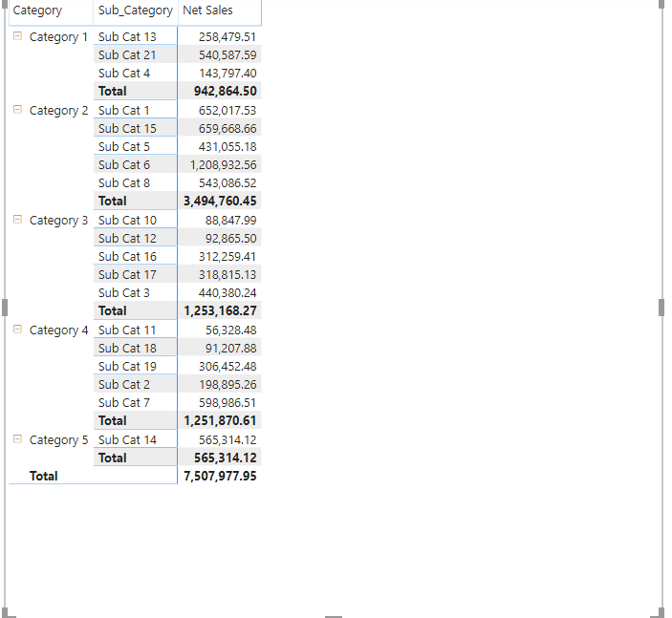Select the Sub Cat 12 cell
The width and height of the screenshot is (672, 618).
point(135,238)
